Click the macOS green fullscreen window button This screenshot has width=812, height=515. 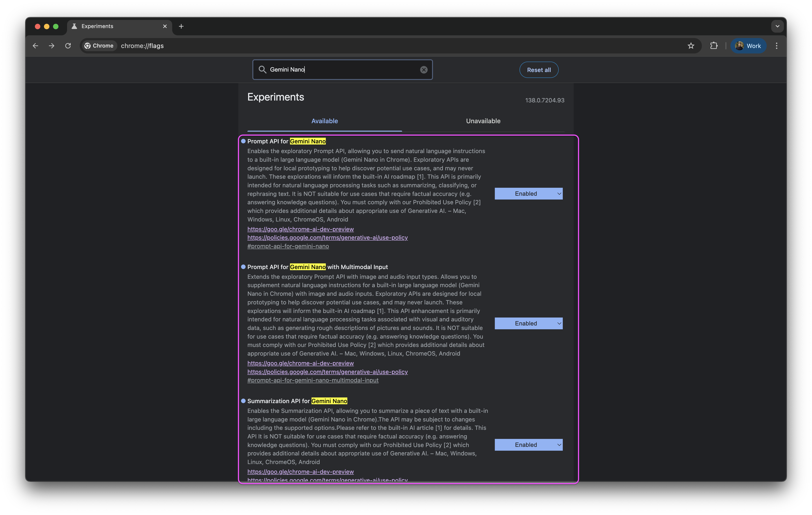tap(56, 26)
